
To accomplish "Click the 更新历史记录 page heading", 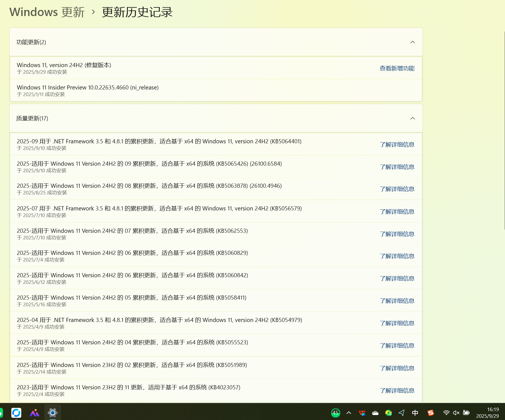I will click(137, 12).
